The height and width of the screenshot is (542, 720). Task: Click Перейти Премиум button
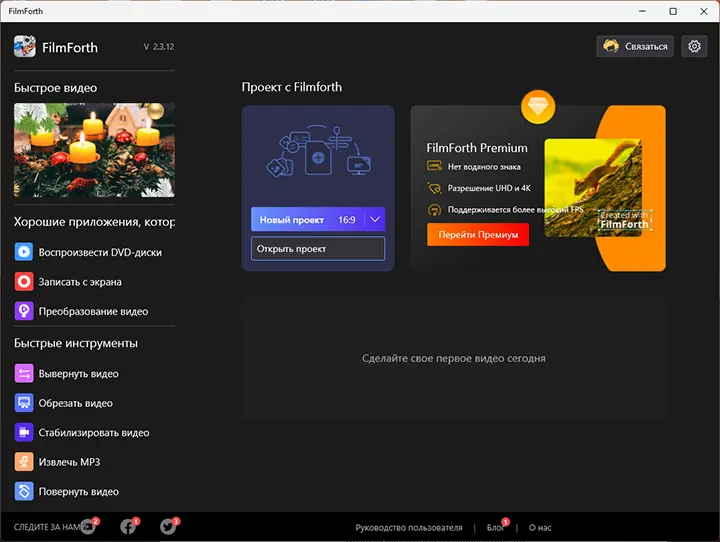click(x=478, y=234)
